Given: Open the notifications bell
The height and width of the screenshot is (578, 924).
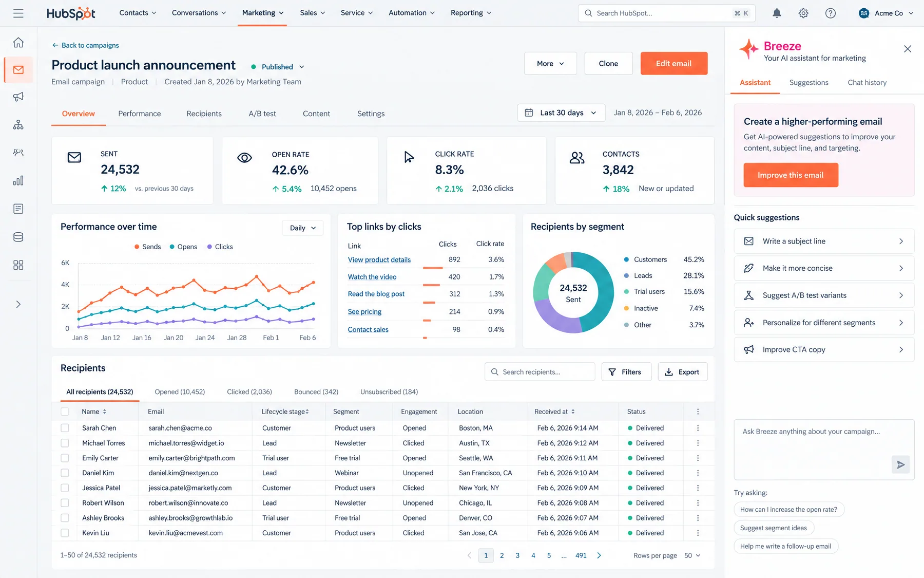Looking at the screenshot, I should [777, 13].
